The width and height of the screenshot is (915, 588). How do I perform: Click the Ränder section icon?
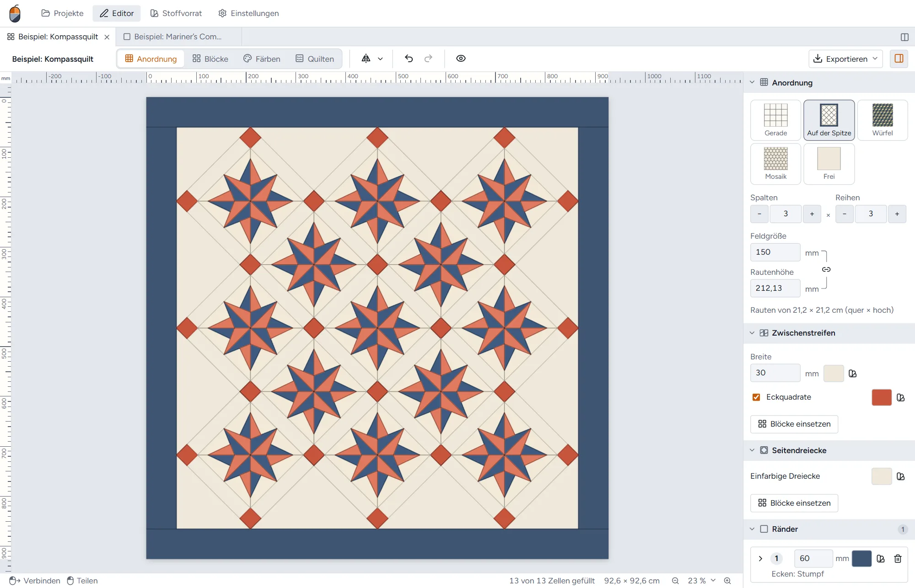[764, 529]
